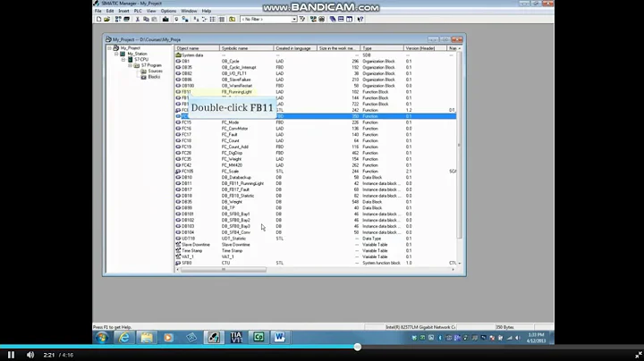The width and height of the screenshot is (644, 361).
Task: Click the filter settings icon beside No Filter
Action: (302, 20)
